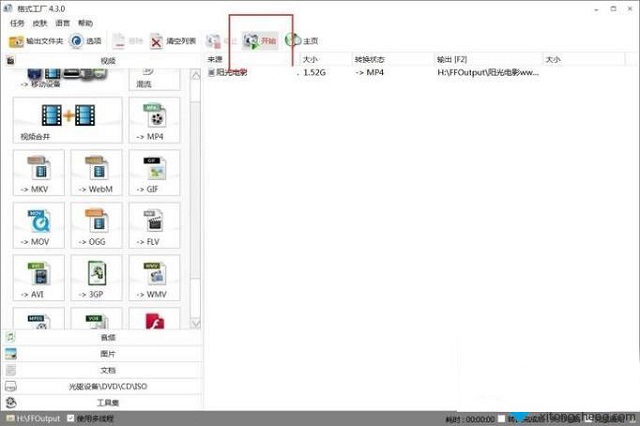Expand the 图片 picture category
640x426 pixels.
click(x=102, y=354)
